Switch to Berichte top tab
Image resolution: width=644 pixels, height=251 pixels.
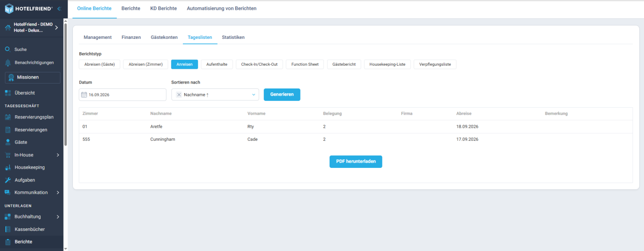pyautogui.click(x=131, y=8)
